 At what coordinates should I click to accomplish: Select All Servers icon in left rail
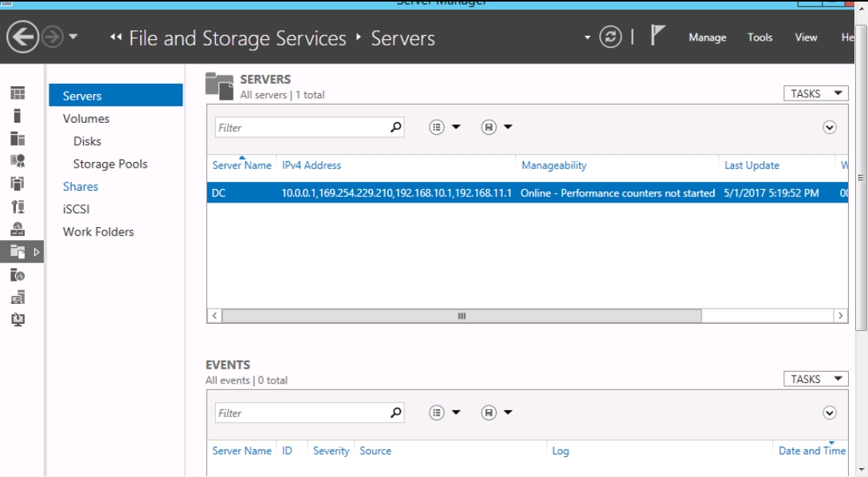18,139
